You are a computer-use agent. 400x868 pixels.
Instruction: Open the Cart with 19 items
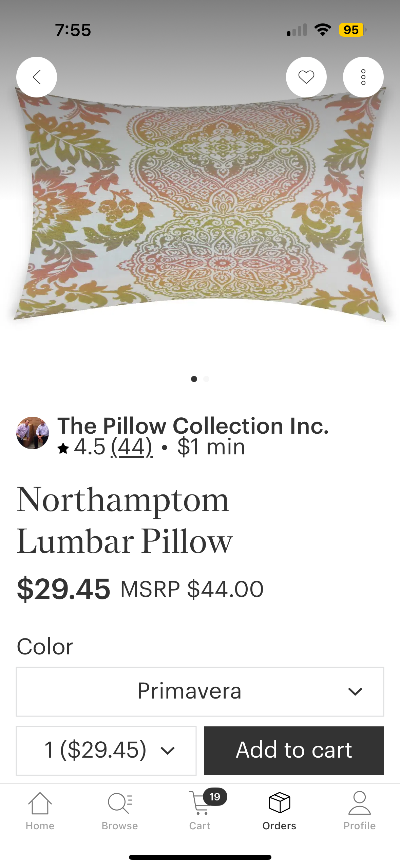pos(200,811)
